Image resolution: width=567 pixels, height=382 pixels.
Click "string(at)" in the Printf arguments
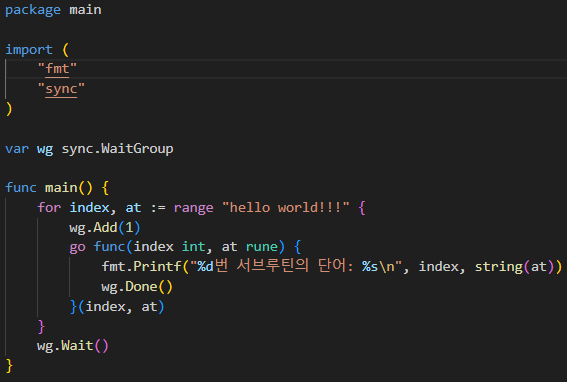(514, 267)
